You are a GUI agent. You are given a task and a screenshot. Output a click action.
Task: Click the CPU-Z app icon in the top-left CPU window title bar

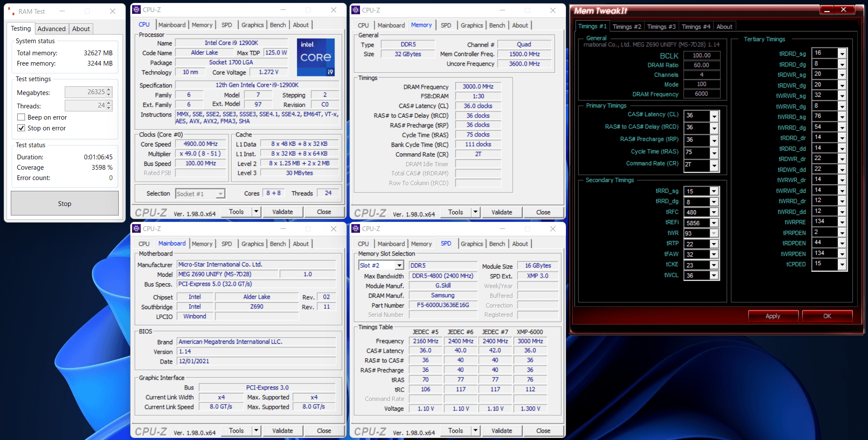tap(137, 9)
